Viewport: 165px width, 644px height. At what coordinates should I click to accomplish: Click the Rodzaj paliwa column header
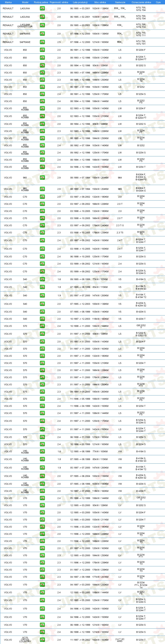(x=41, y=2)
